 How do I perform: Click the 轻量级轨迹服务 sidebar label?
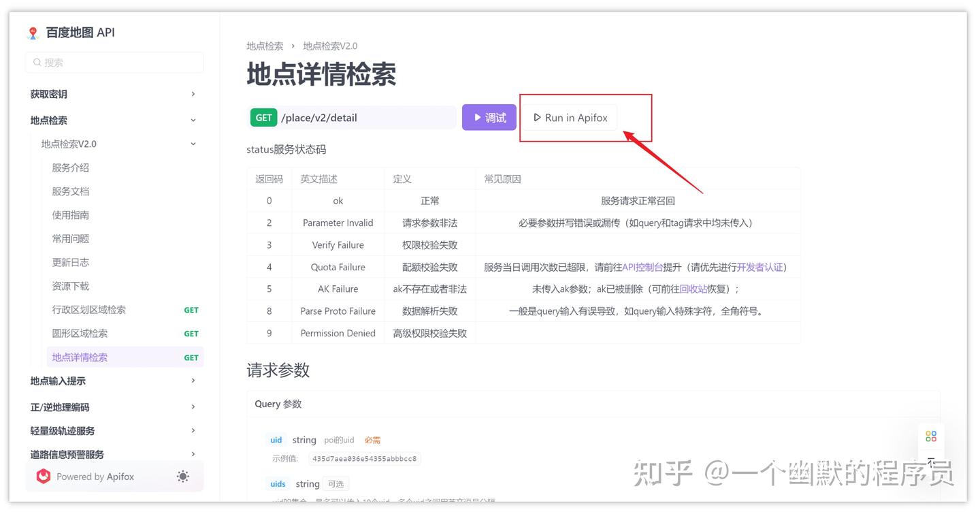coord(63,430)
